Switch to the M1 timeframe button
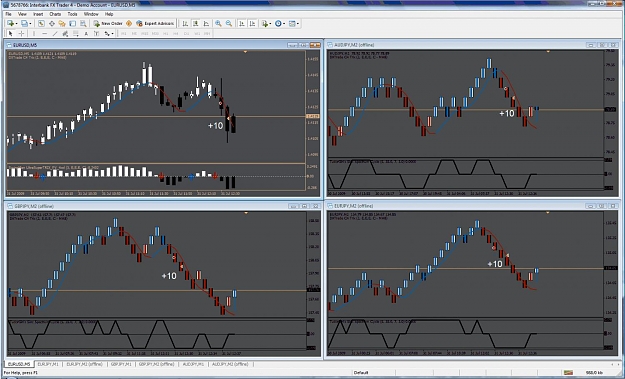Image resolution: width=625 pixels, height=379 pixels. point(124,33)
